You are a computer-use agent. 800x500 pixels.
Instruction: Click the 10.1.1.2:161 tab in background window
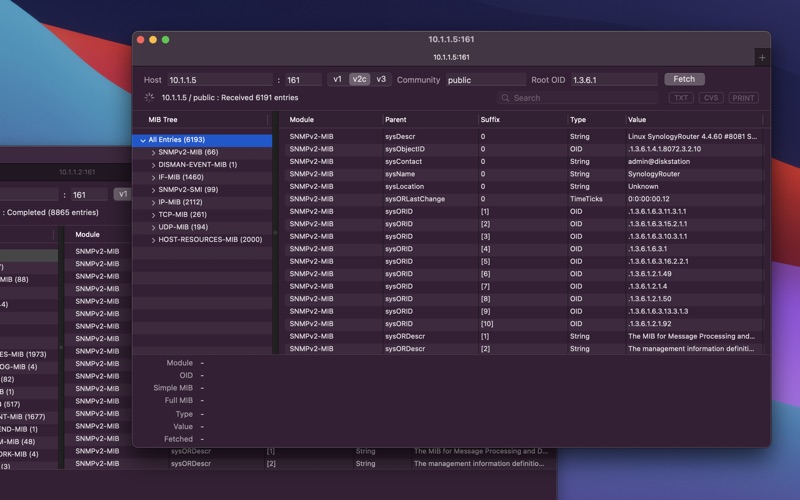click(x=77, y=172)
